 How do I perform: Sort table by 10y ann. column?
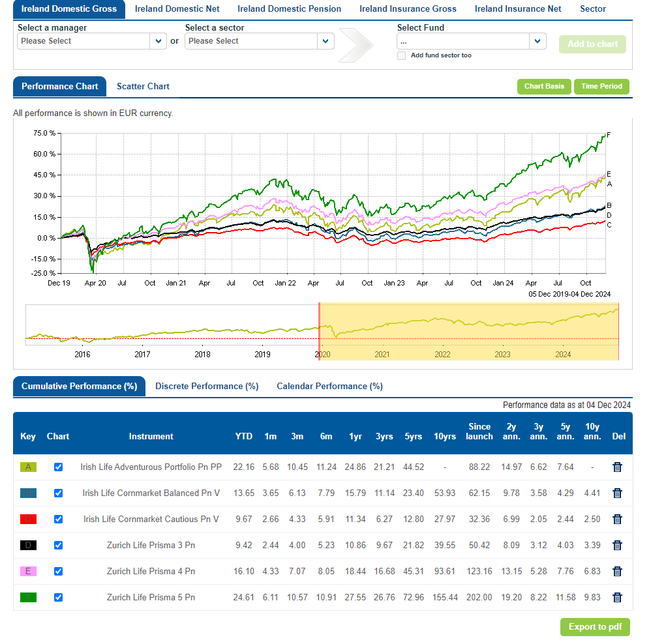click(x=592, y=432)
